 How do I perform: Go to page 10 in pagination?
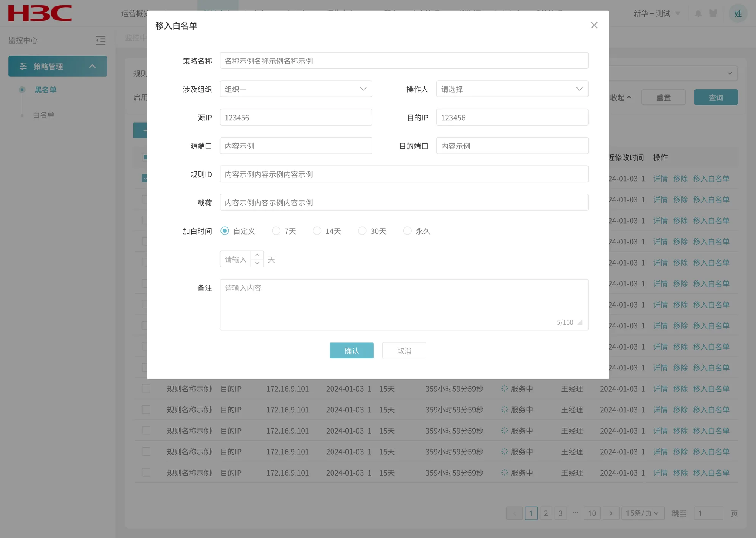(x=592, y=513)
